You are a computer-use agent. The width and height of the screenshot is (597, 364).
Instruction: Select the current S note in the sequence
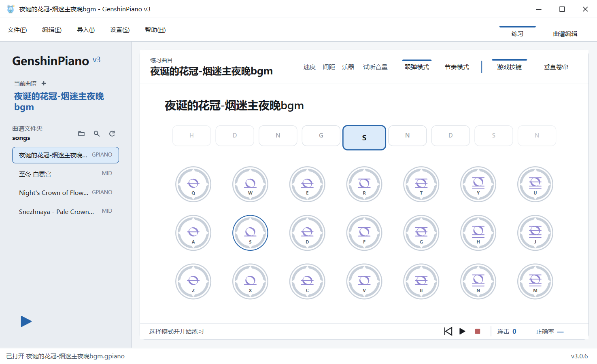point(364,138)
